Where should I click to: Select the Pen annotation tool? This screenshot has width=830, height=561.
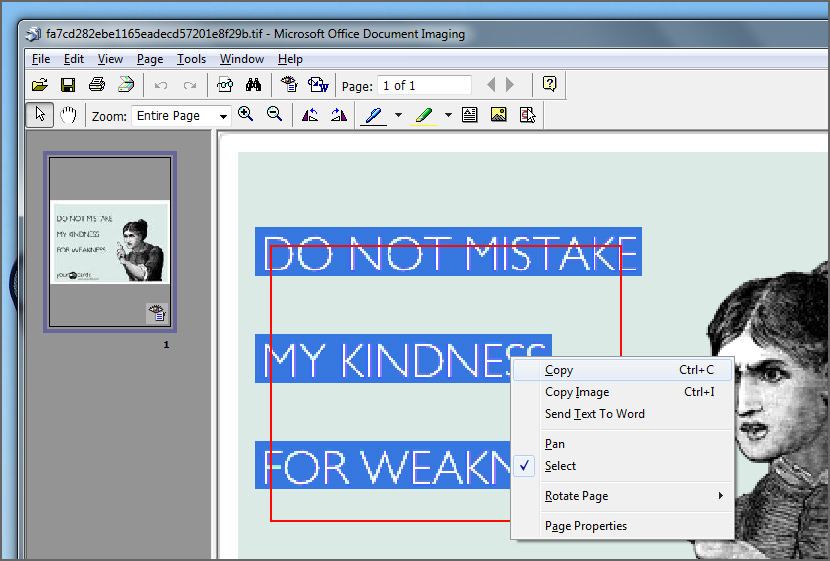374,115
